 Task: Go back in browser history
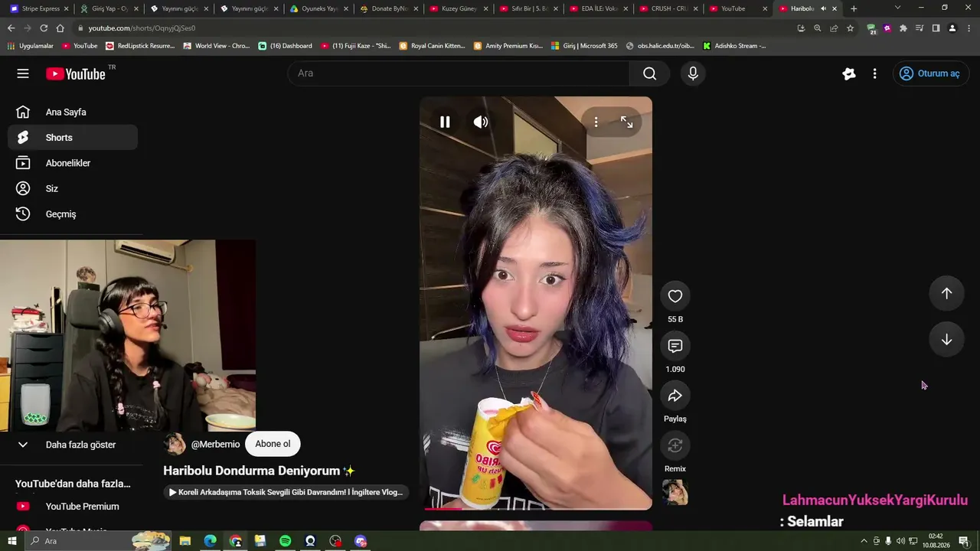(11, 28)
